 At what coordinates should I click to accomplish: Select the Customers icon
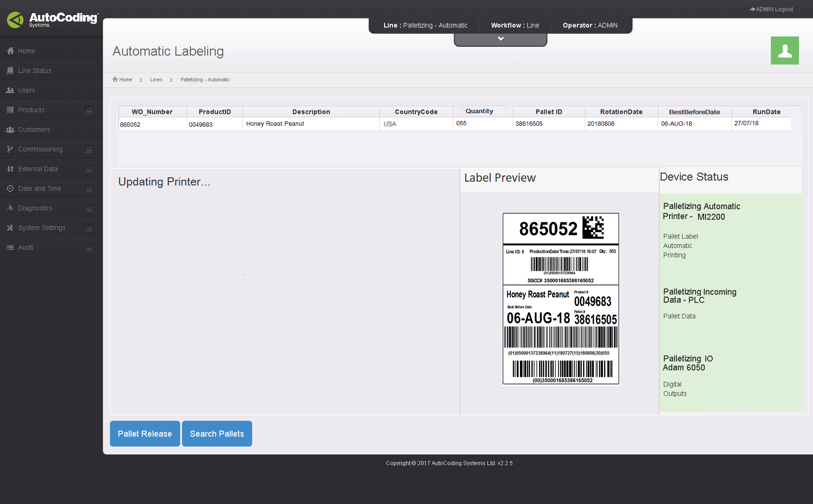point(11,129)
